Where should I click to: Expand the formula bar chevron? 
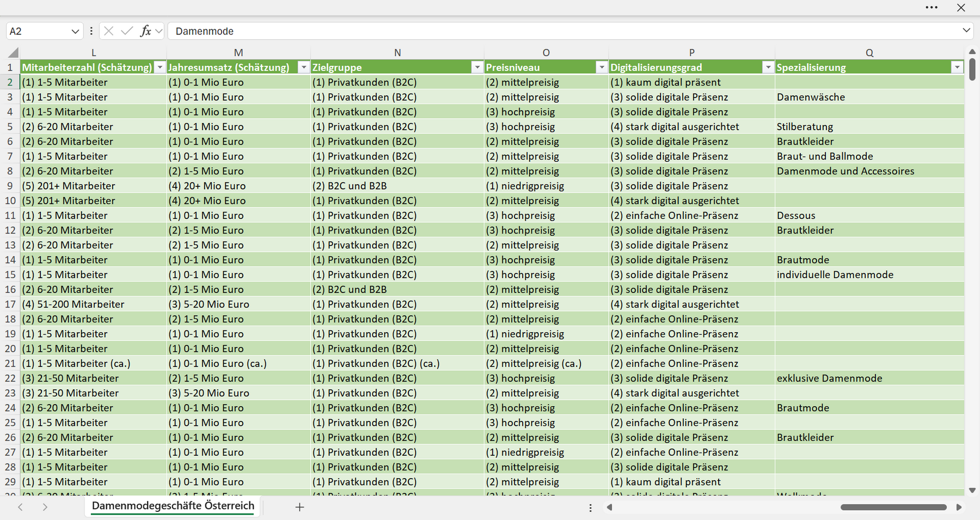[x=966, y=30]
